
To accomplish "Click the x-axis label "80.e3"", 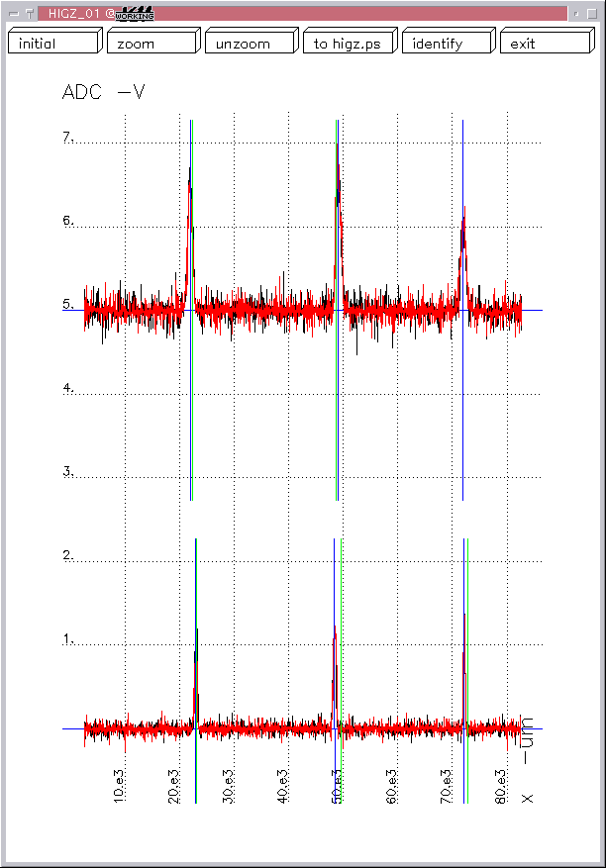I will point(500,786).
